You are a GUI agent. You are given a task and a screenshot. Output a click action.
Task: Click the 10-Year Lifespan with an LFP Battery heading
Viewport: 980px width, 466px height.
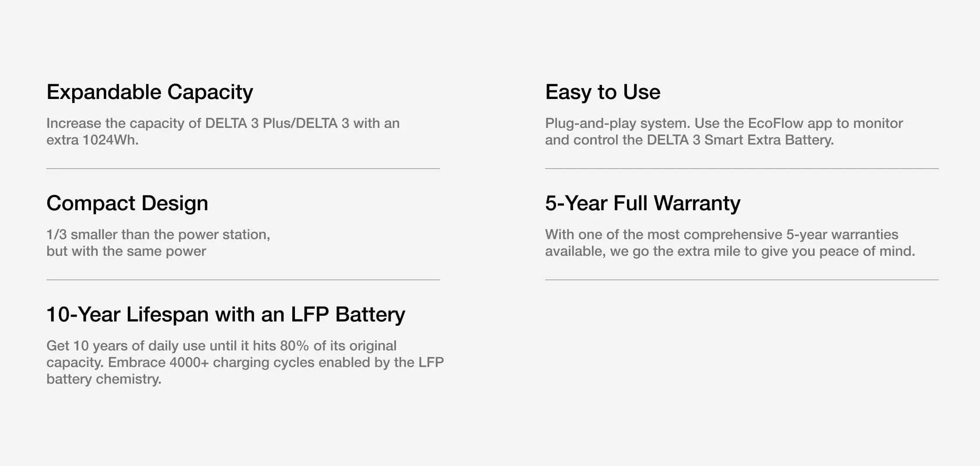225,314
